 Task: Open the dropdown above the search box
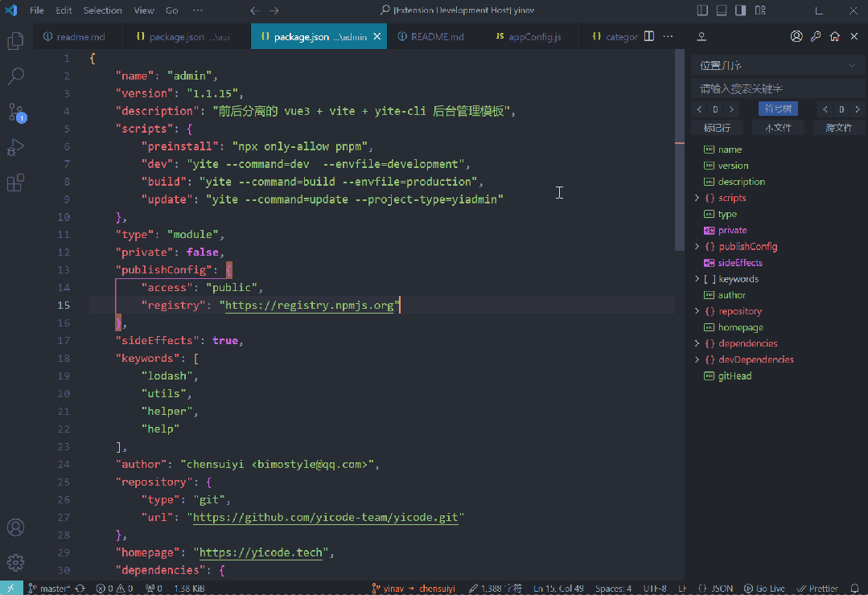point(778,66)
